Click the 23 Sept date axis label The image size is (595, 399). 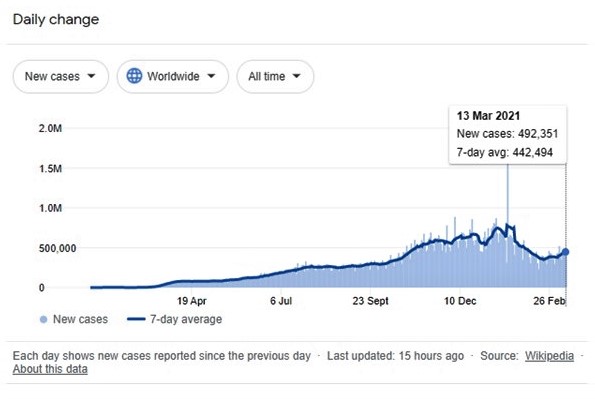pos(370,301)
